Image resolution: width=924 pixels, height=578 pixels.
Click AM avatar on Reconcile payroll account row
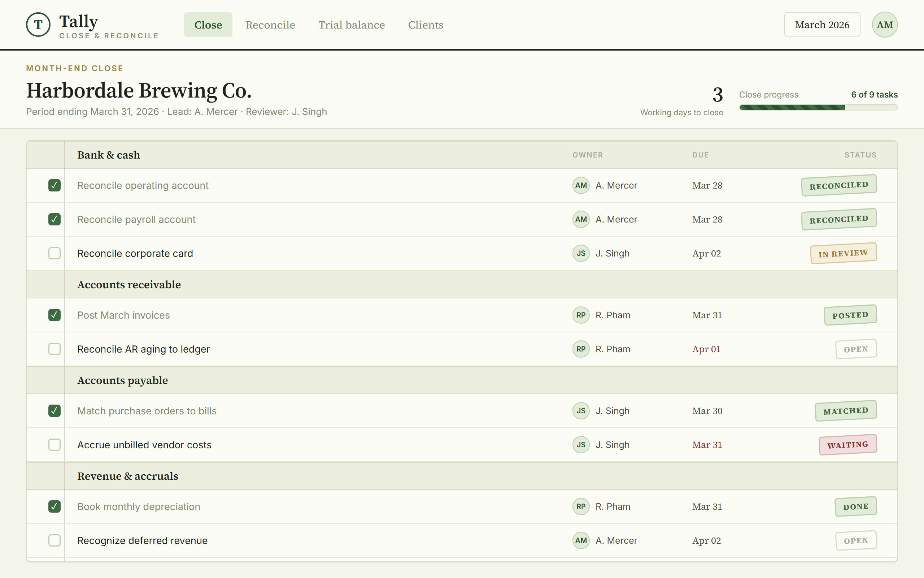point(581,219)
